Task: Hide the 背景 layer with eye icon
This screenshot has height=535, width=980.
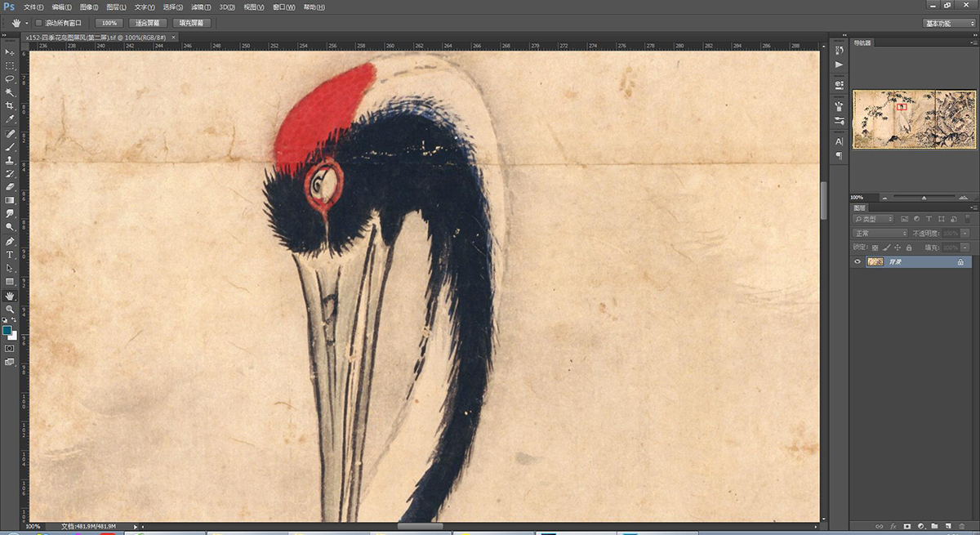Action: coord(857,262)
